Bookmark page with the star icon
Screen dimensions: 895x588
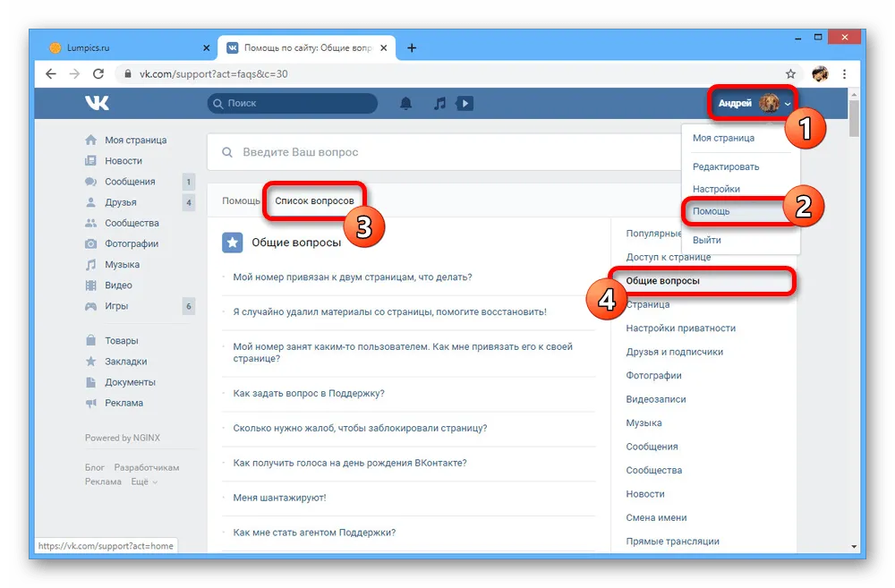[x=790, y=73]
